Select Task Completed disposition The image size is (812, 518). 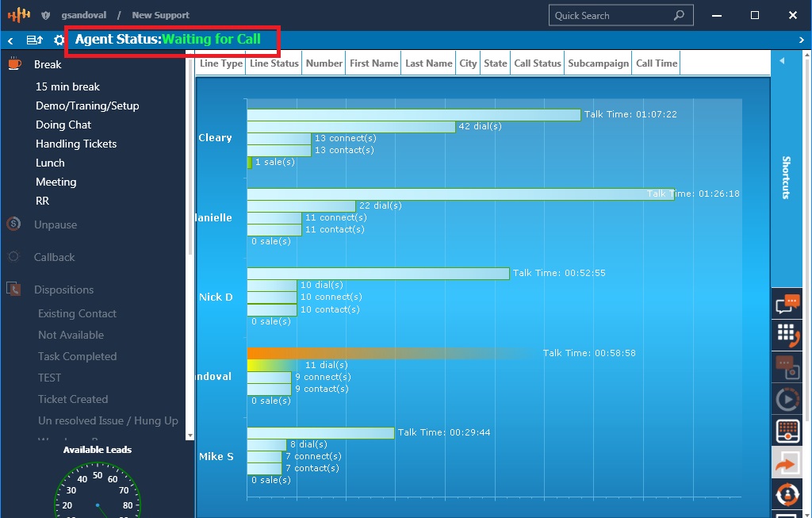[77, 356]
